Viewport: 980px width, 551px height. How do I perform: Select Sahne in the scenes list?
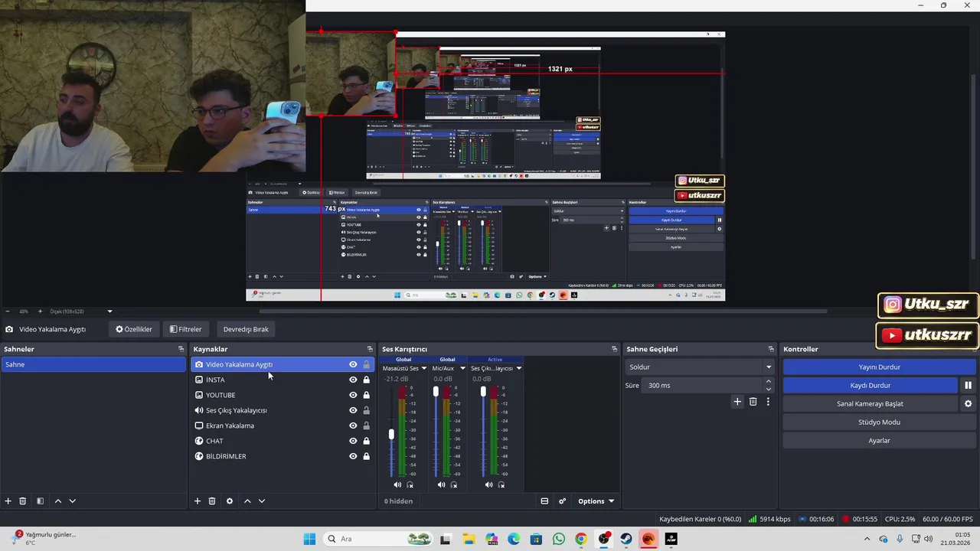[x=93, y=364]
